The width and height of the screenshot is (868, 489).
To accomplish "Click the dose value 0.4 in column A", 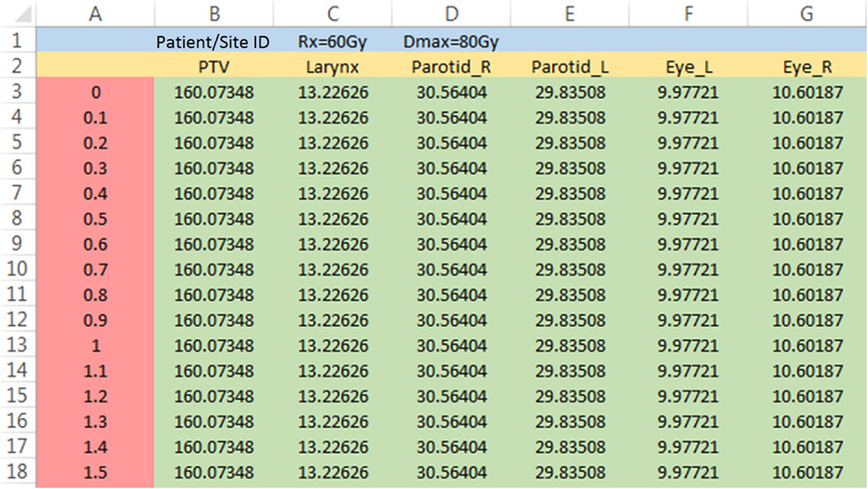I will point(95,193).
